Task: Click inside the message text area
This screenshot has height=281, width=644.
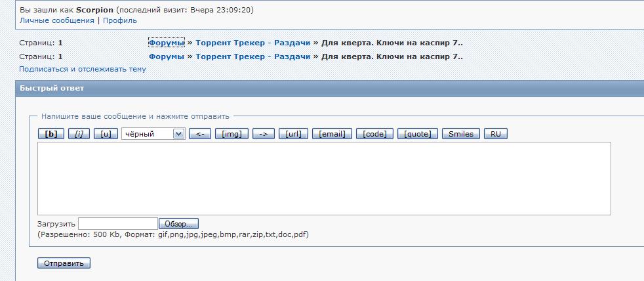Action: [x=324, y=178]
